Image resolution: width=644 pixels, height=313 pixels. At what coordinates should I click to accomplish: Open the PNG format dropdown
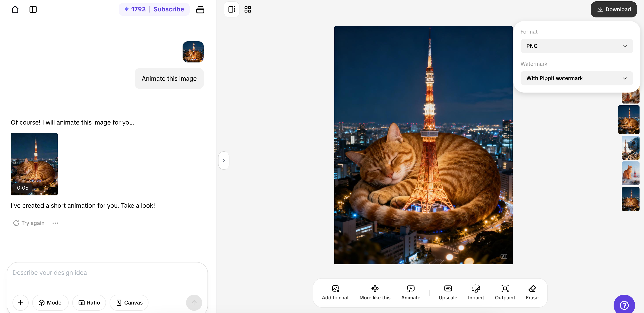coord(576,46)
